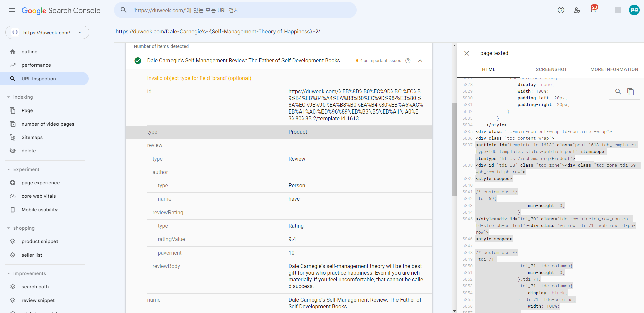
Task: Select URL Inspection in sidebar
Action: click(44, 79)
